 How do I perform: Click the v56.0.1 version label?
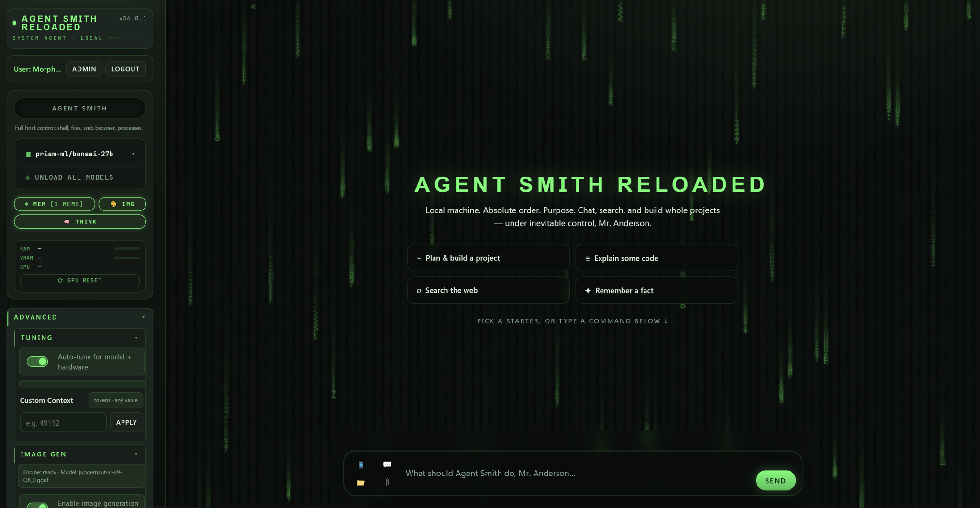pyautogui.click(x=133, y=18)
